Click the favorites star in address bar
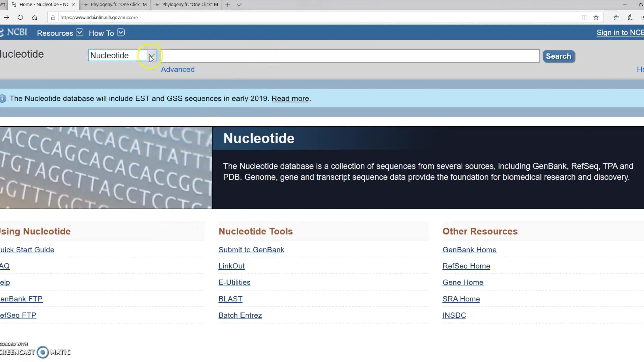644x362 pixels. tap(596, 17)
